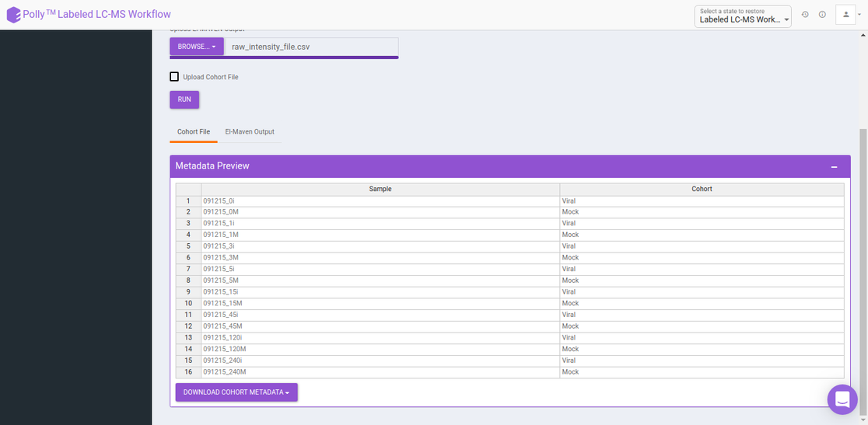
Task: Select sample cell 091215_120M
Action: click(380, 350)
